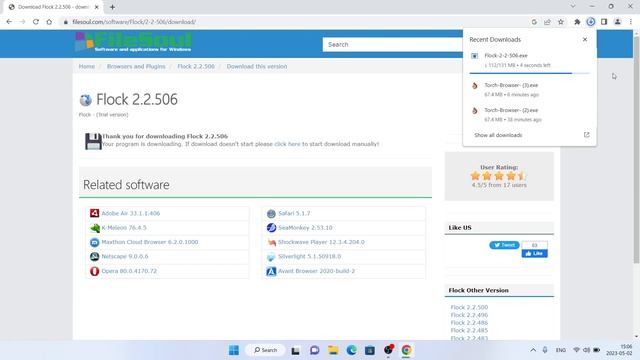Open Microsoft Store from taskbar
The image size is (640, 360).
coord(370,350)
